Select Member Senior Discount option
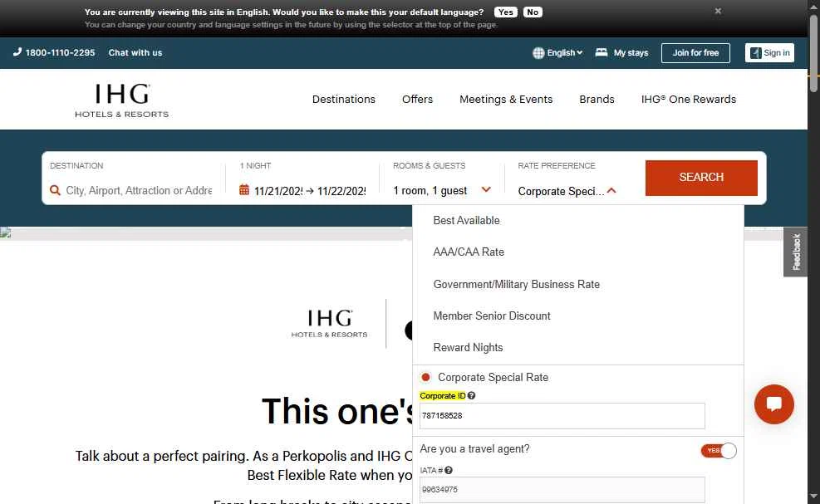Viewport: 820px width, 504px height. [492, 316]
